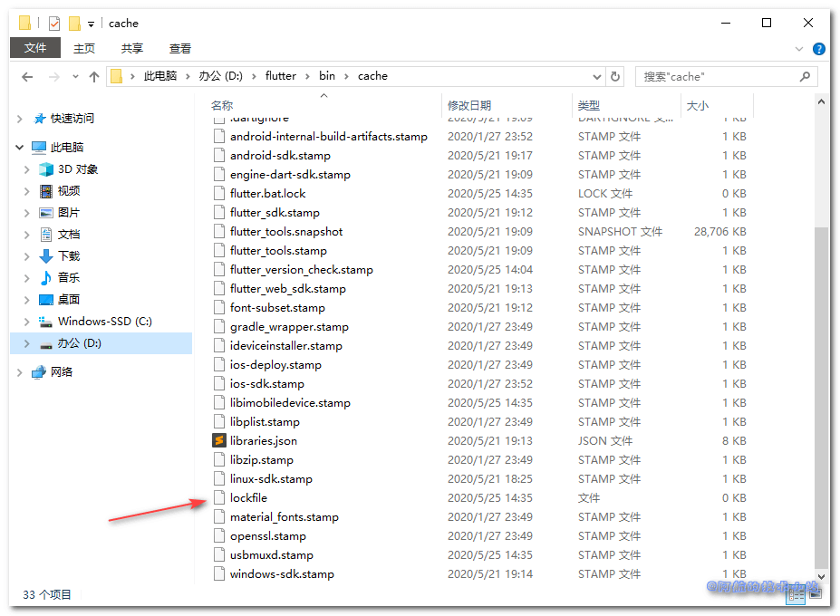
Task: Click scrollbar down arrow in file list
Action: click(821, 577)
